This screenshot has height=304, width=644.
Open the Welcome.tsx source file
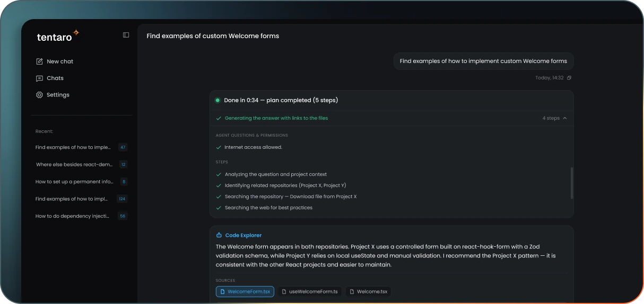368,291
